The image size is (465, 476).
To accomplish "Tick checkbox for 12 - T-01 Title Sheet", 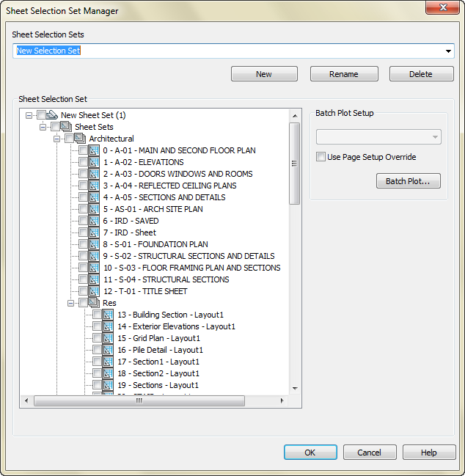I will (x=83, y=291).
